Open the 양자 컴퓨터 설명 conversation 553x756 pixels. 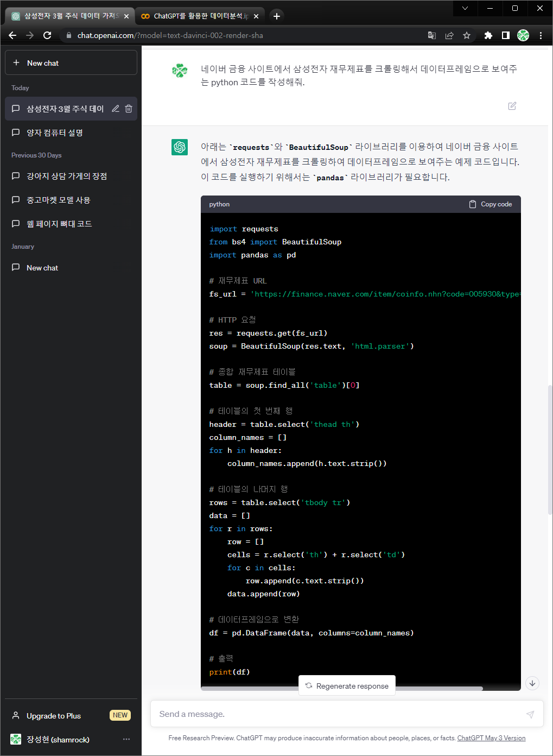tap(71, 133)
